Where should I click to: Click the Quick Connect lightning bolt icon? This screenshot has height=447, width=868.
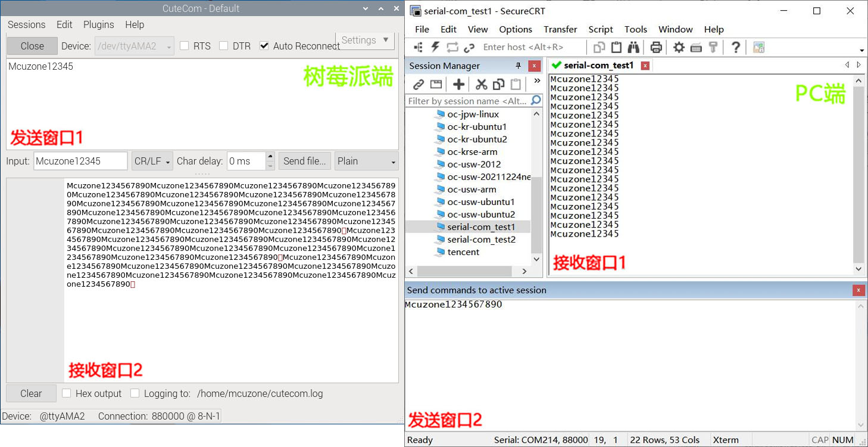(435, 47)
